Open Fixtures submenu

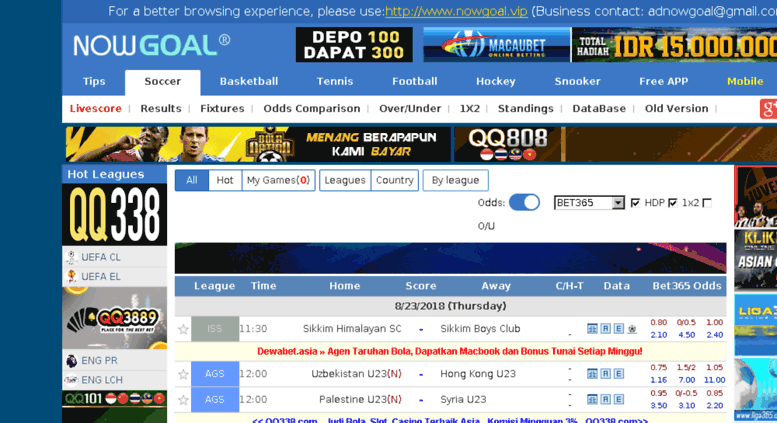point(222,108)
